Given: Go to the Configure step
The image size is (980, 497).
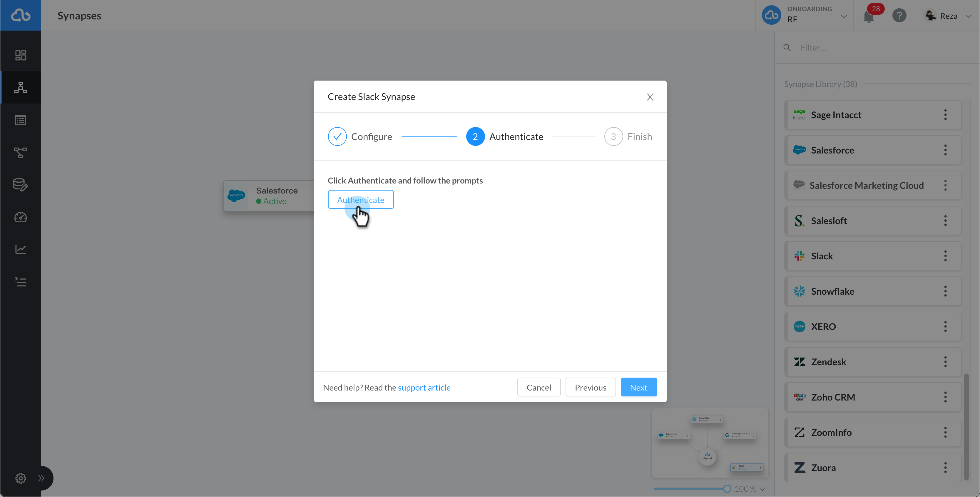Looking at the screenshot, I should click(x=360, y=136).
